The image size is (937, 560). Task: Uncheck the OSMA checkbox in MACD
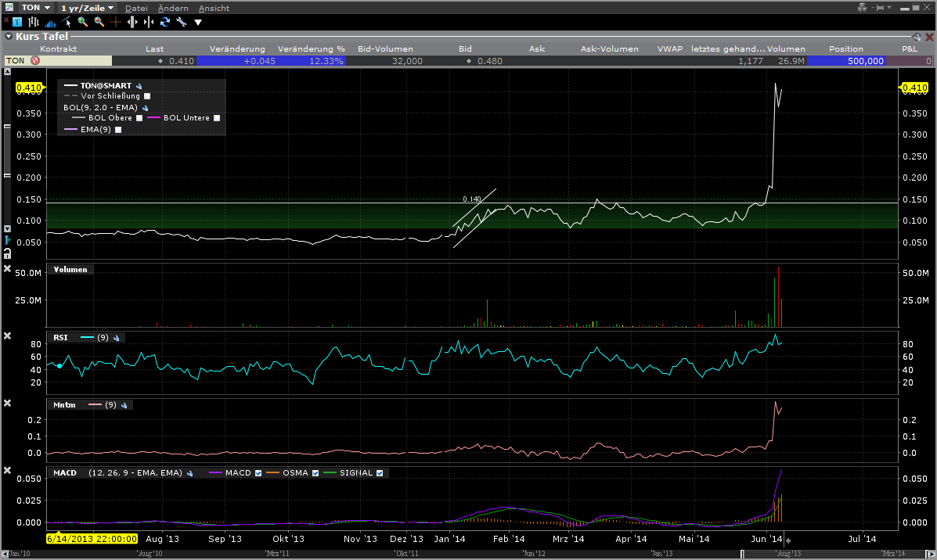(x=316, y=473)
